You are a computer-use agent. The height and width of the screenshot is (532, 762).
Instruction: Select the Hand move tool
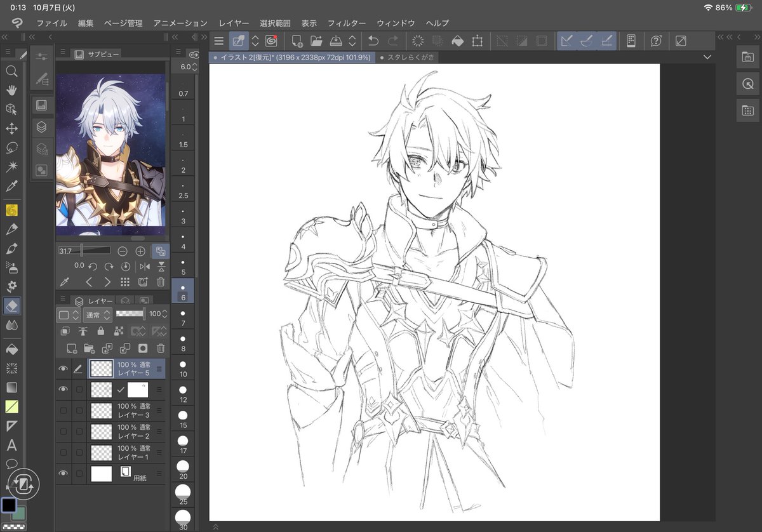pos(11,90)
